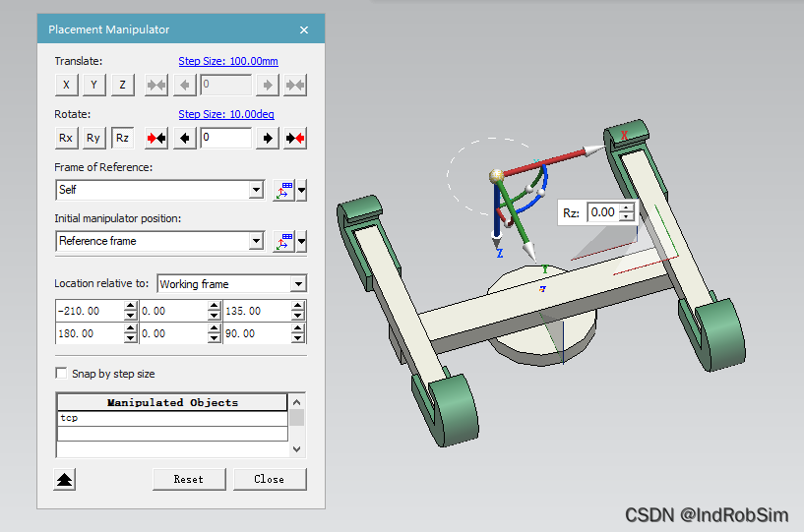Click the rotate value input field
The height and width of the screenshot is (532, 804).
(x=226, y=138)
